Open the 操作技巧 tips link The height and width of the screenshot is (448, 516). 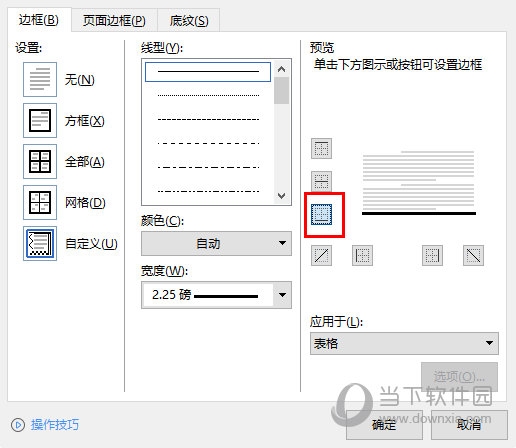tap(55, 425)
